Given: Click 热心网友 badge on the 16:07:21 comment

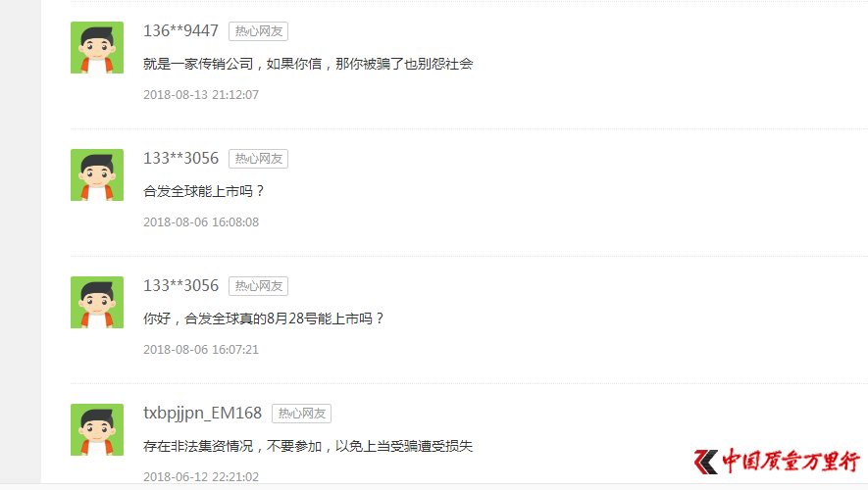Looking at the screenshot, I should [259, 286].
